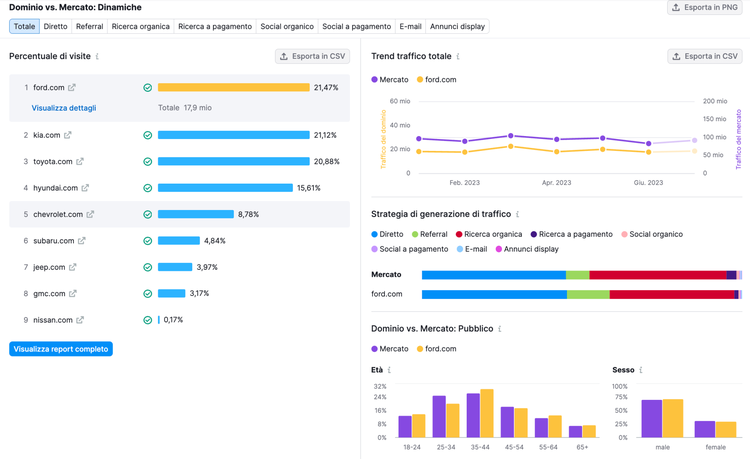Screen dimensions: 750x459
Task: Click green check icon in nissan.com row
Action: [x=148, y=320]
